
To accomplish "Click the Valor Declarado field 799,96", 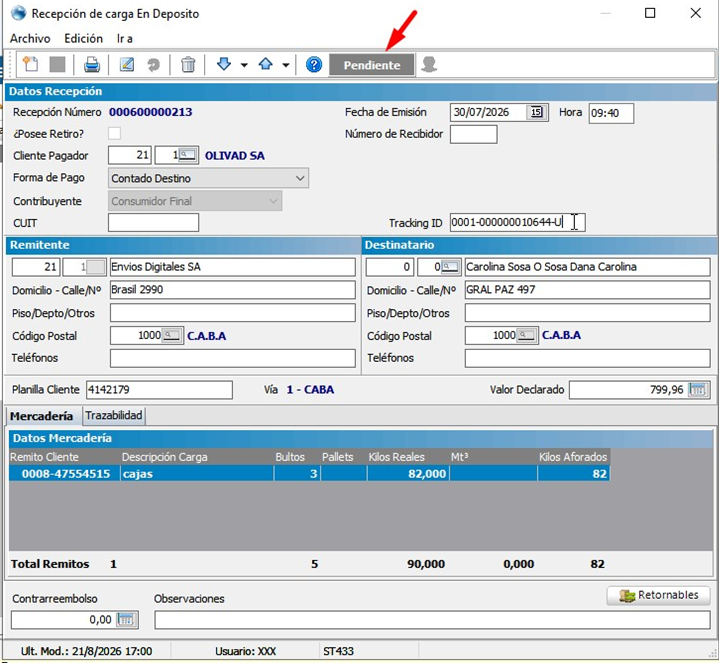I will click(628, 390).
